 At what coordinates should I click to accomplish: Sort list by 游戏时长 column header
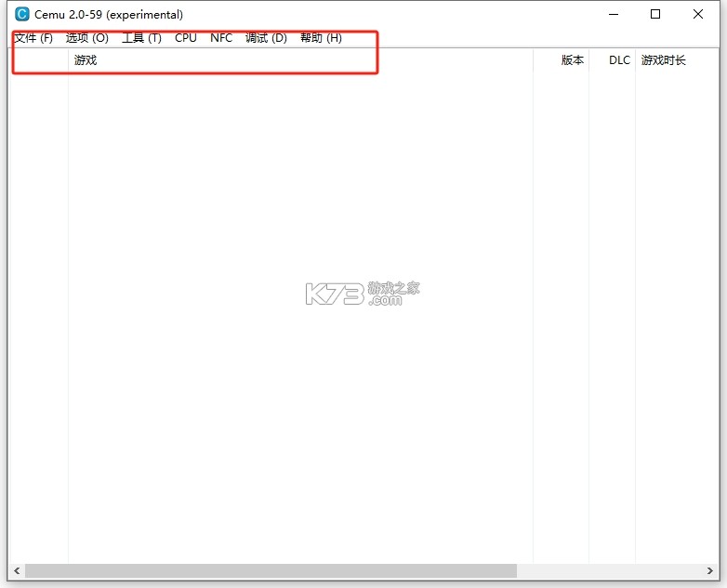pos(677,60)
